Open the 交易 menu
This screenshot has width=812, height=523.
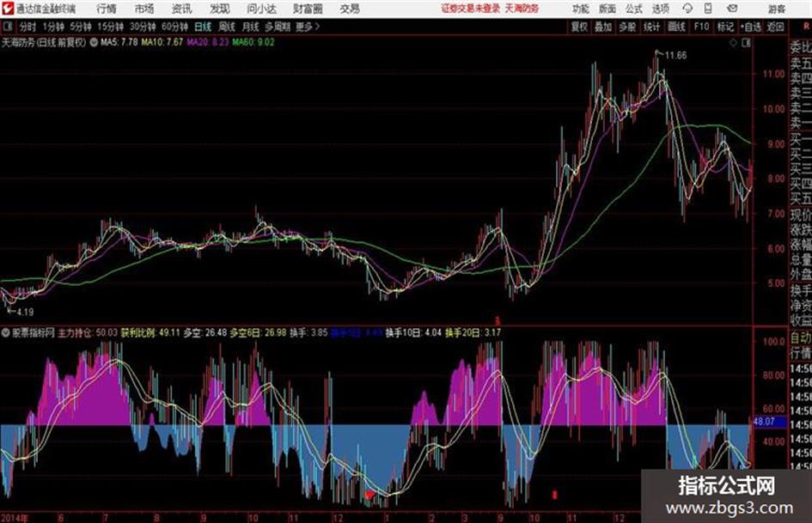(350, 9)
